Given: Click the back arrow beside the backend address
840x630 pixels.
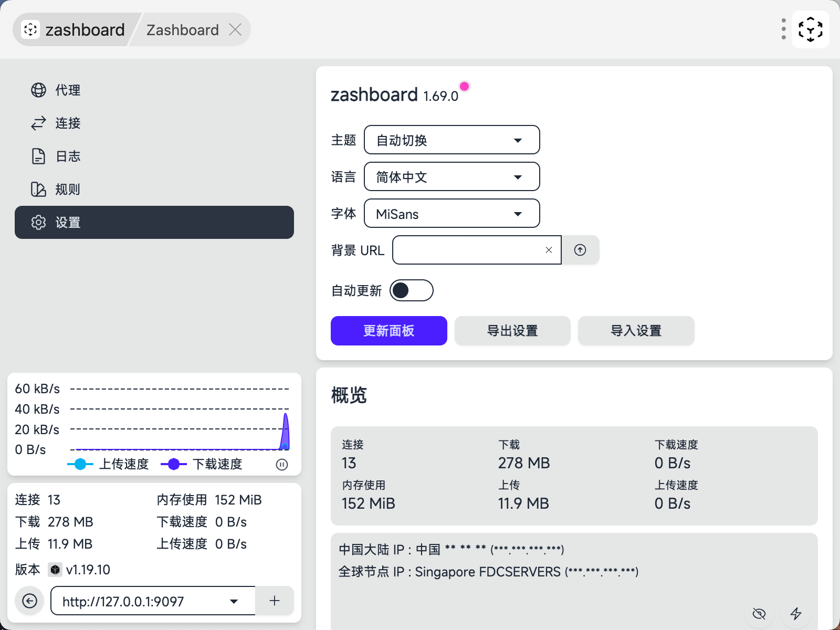Looking at the screenshot, I should [30, 601].
